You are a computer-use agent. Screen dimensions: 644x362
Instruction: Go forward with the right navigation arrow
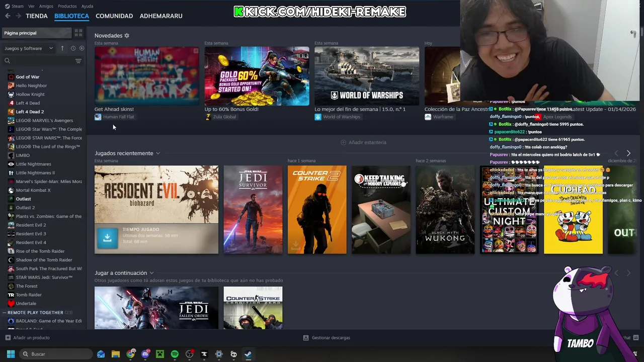[x=19, y=16]
